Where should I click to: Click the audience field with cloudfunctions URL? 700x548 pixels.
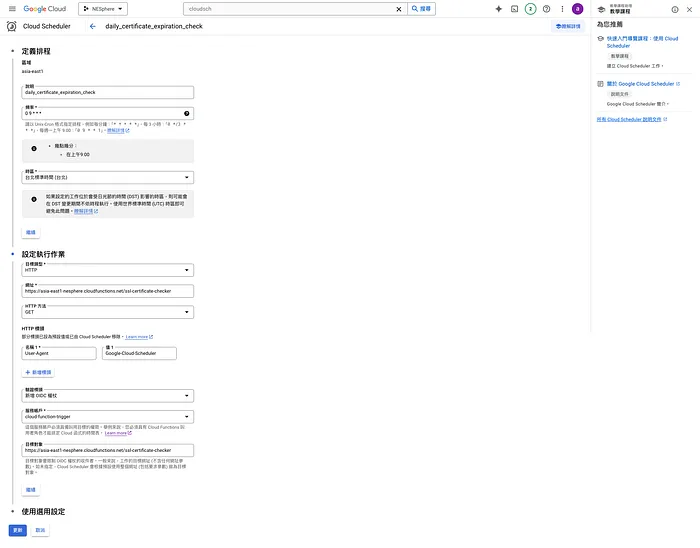108,450
